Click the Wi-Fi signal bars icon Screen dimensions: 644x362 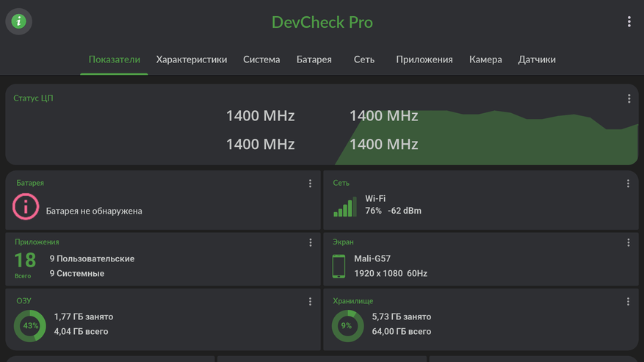[x=345, y=206]
